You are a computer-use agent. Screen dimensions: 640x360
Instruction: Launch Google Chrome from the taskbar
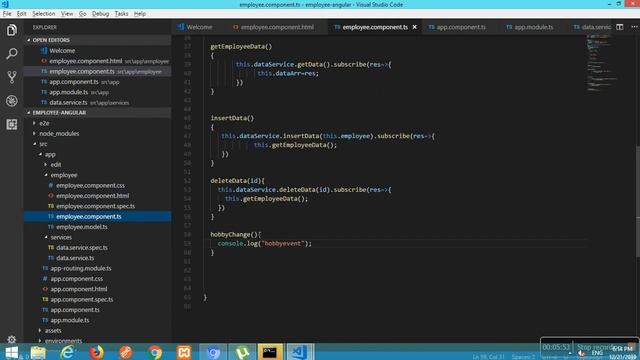[x=155, y=352]
